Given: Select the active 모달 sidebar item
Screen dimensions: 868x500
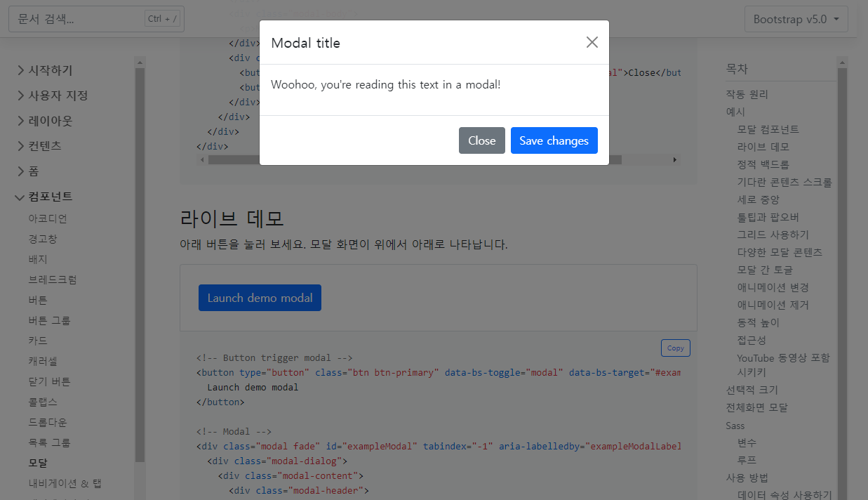Looking at the screenshot, I should (x=38, y=463).
